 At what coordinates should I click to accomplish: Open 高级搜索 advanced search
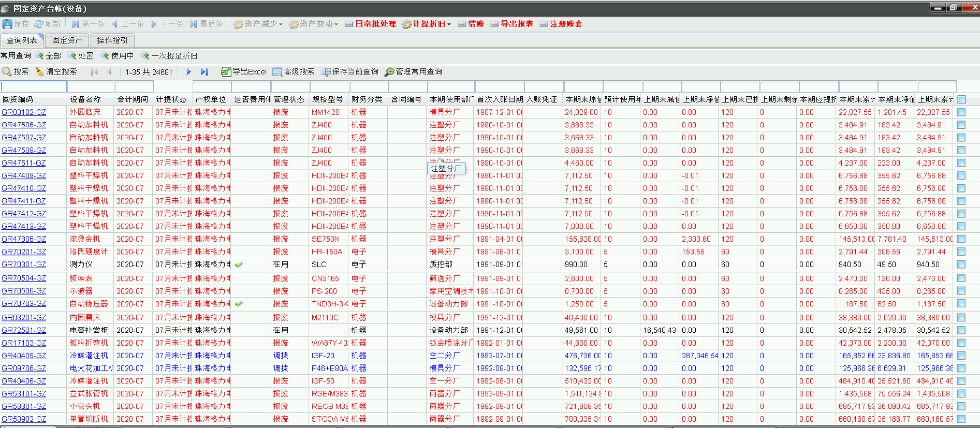pos(294,71)
